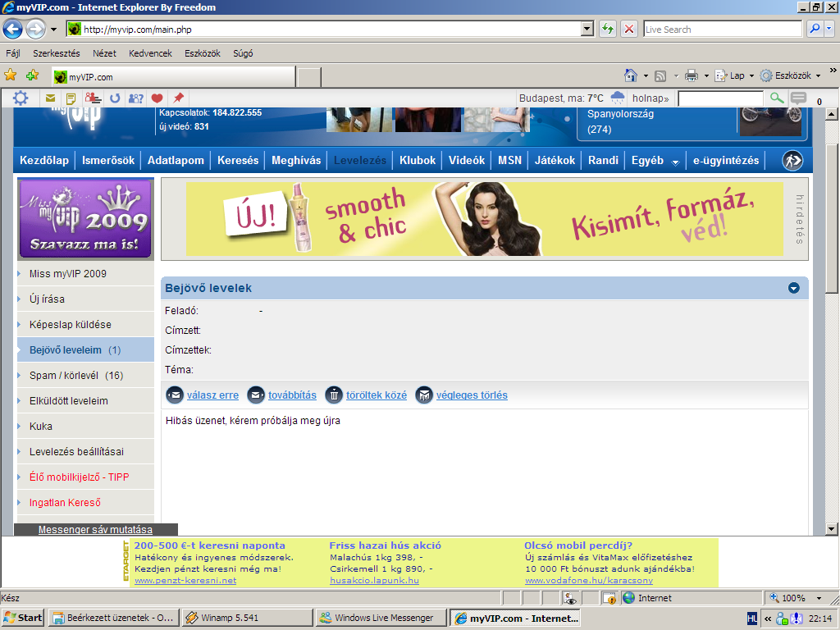Open the Eszközök tools command bar dropdown
This screenshot has height=630, width=840.
[791, 75]
